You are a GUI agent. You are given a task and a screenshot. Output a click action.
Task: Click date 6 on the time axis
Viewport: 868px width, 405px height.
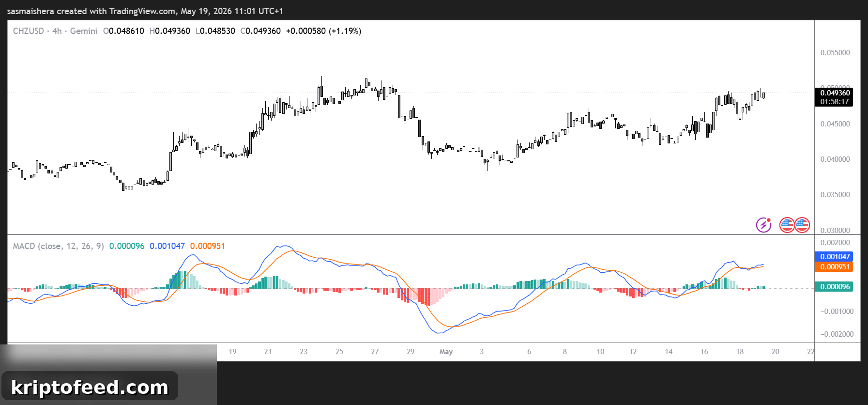coord(529,352)
